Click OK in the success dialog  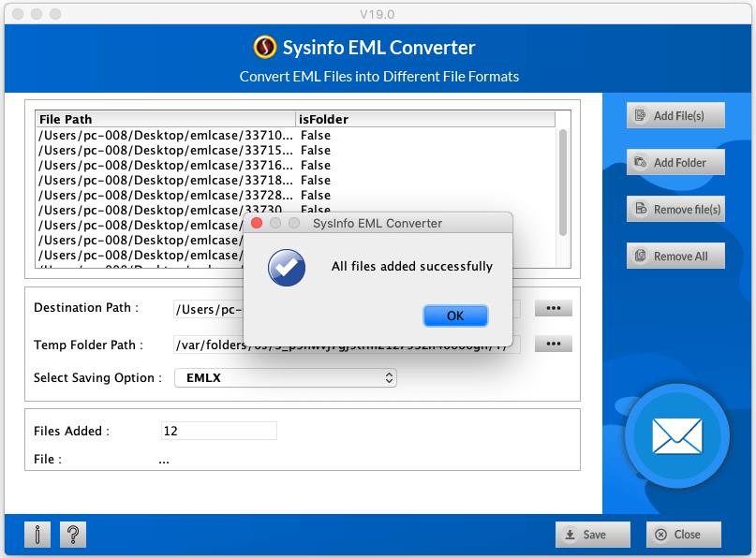[x=455, y=316]
